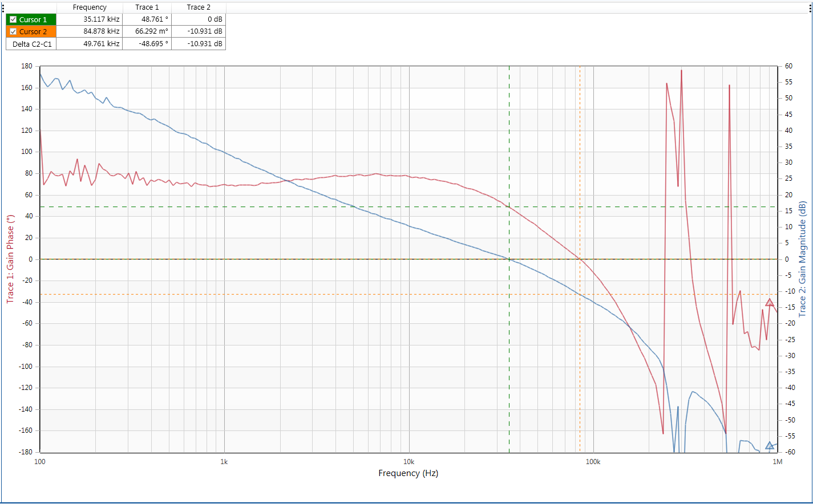Screen dimensions: 813x504
Task: Select the 0 dB cell in Cursor 1 row
Action: tap(199, 19)
